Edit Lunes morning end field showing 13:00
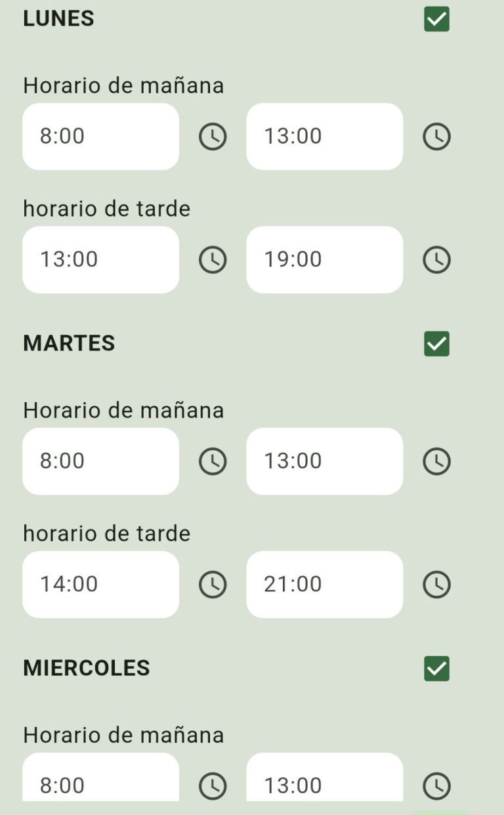 (x=324, y=136)
